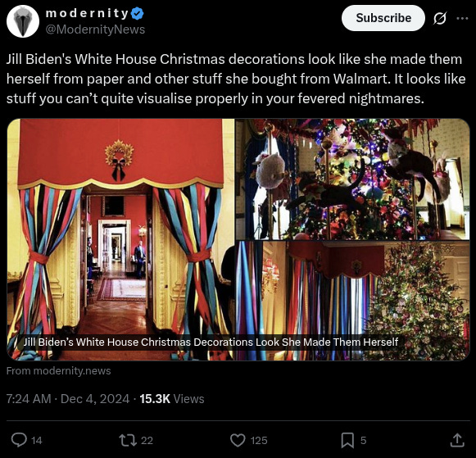476x458 pixels.
Task: Open the red curtain doorway photo
Action: [x=120, y=239]
